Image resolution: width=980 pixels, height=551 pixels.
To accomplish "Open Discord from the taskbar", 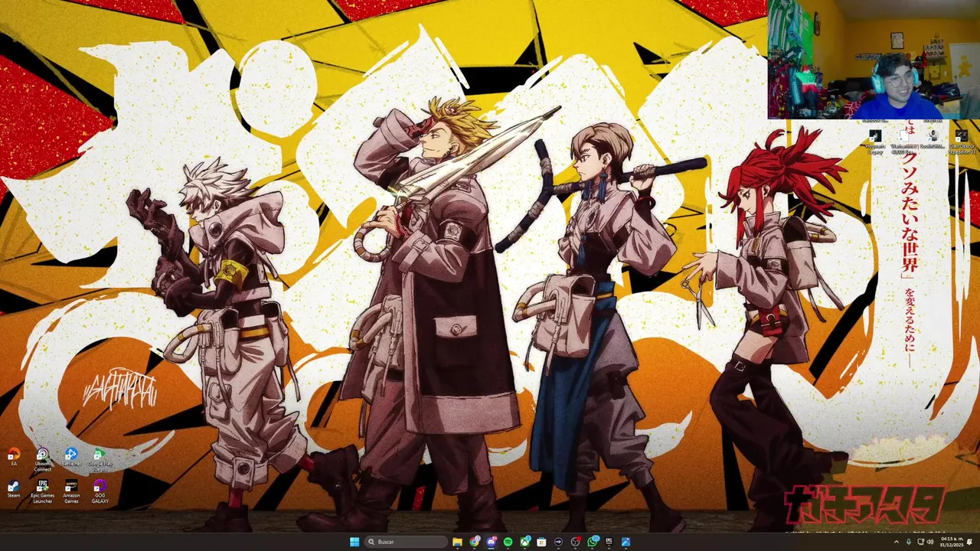I will [x=492, y=542].
